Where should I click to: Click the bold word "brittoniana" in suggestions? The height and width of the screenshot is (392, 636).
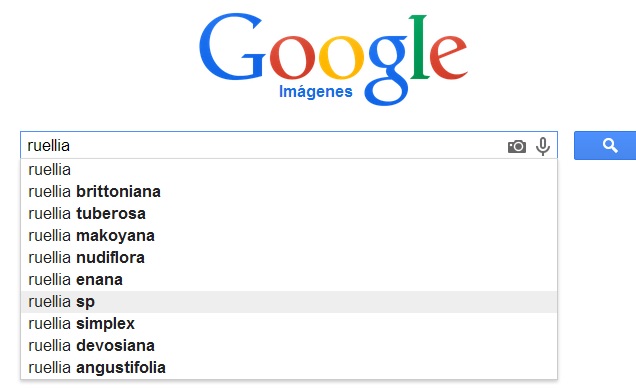coord(118,192)
